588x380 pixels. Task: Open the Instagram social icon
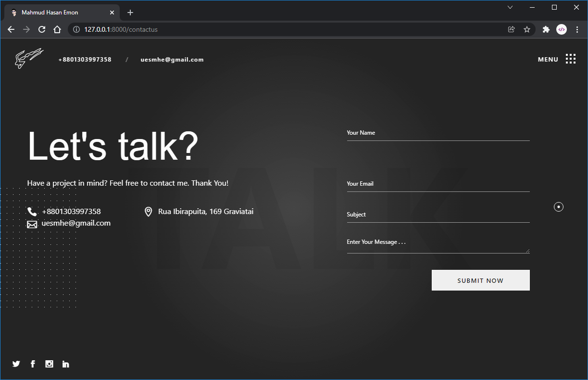(49, 364)
